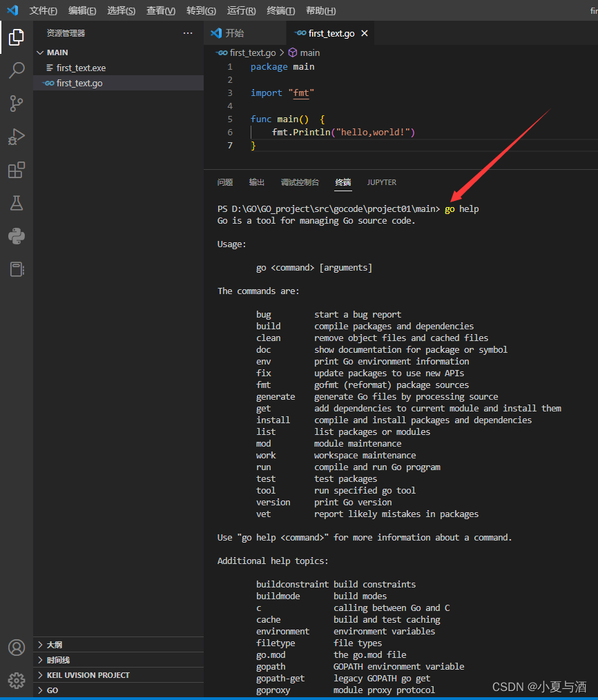Screen dimensions: 598x700
Task: Expand the KEIL UVISION PROJECT section
Action: pyautogui.click(x=118, y=675)
